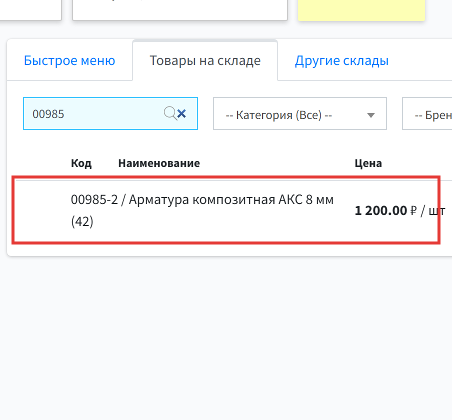Click the yellow note panel at top
This screenshot has height=420, width=452.
[x=361, y=10]
